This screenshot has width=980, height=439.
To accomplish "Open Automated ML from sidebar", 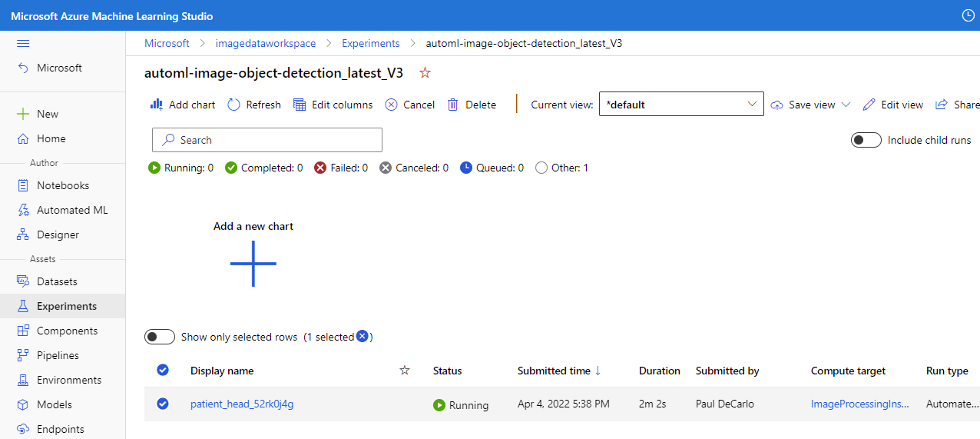I will 62,210.
